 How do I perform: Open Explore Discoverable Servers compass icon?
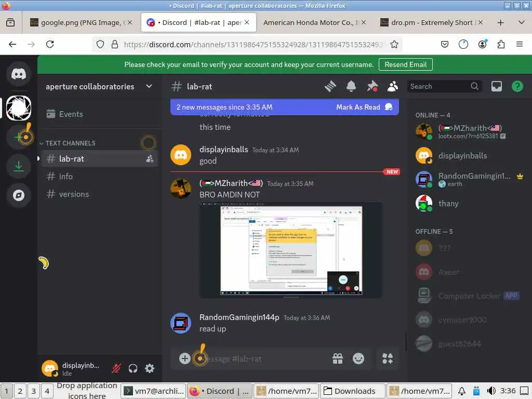[x=19, y=195]
